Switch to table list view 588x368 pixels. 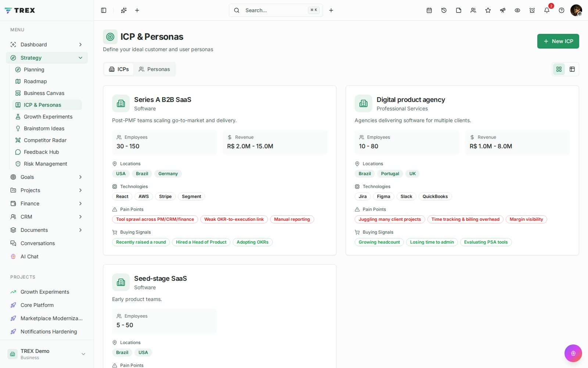tap(572, 69)
